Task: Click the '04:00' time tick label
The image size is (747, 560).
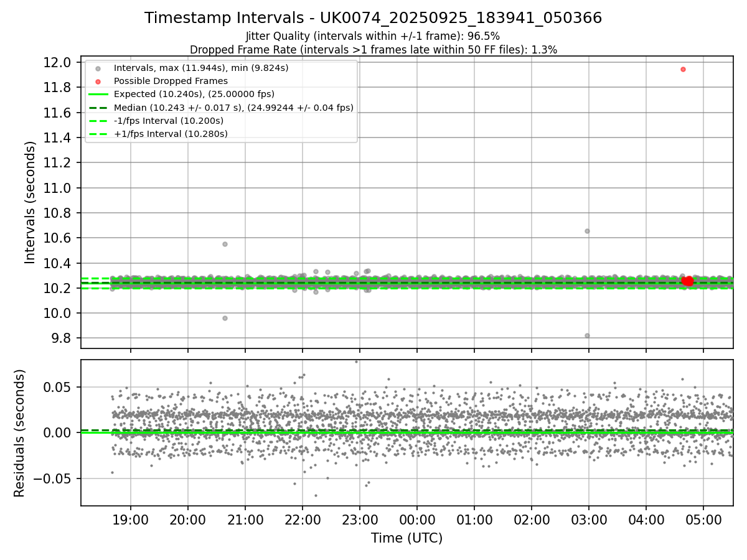Action: pyautogui.click(x=646, y=519)
